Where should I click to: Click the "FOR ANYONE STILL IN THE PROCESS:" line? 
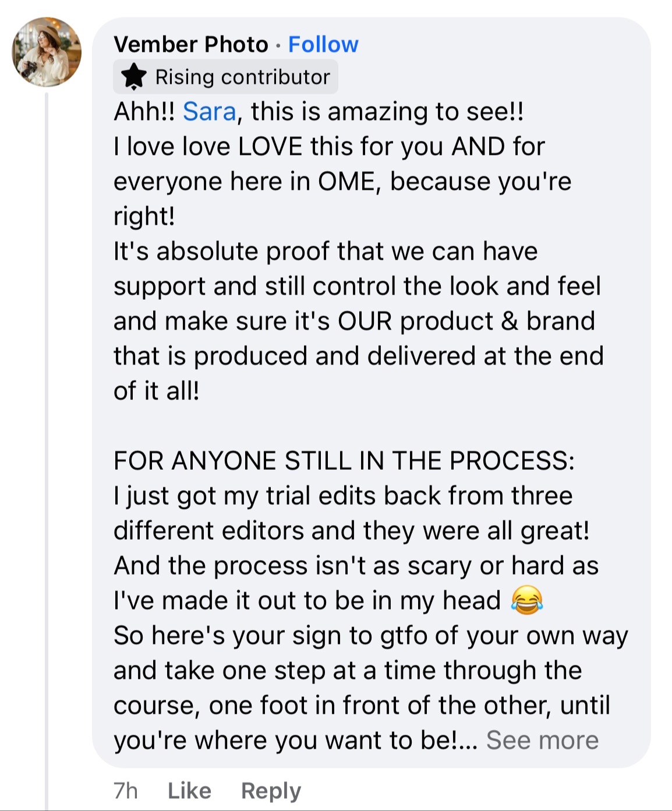(344, 461)
